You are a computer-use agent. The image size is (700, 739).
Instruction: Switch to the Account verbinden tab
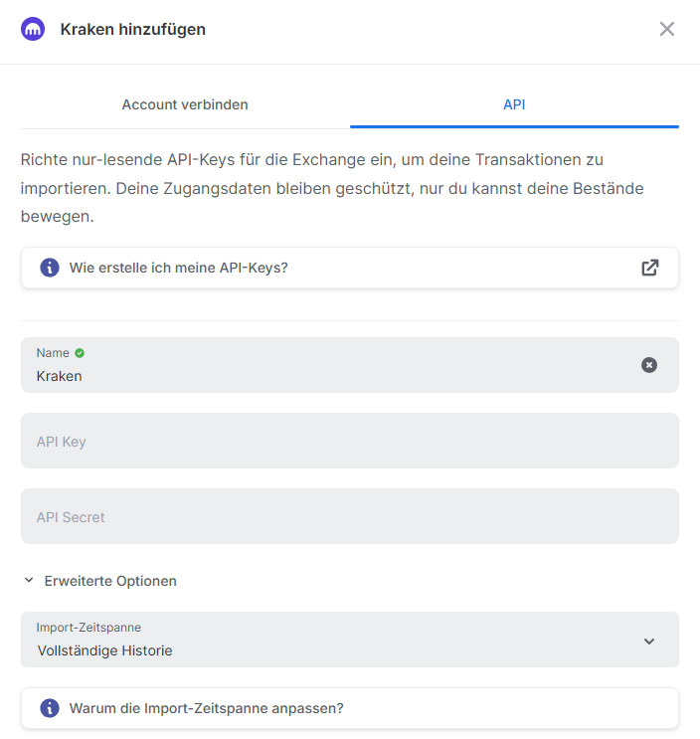pos(185,104)
